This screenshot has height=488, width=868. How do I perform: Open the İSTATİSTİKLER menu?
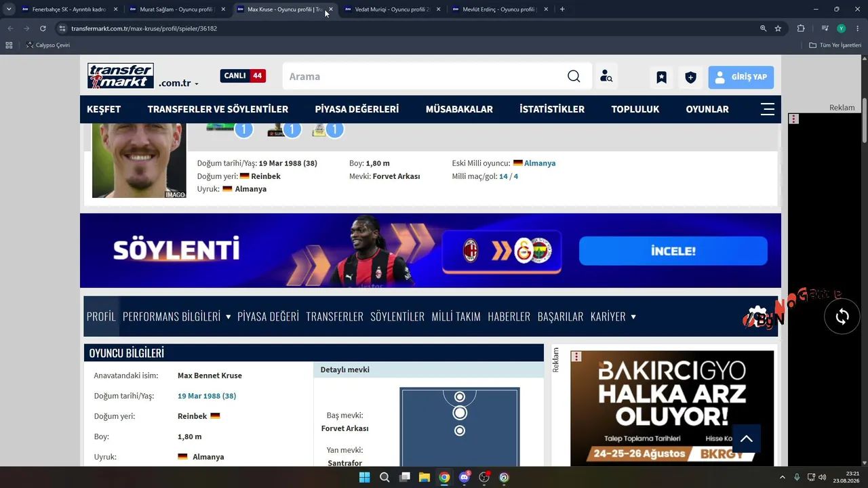coord(552,109)
